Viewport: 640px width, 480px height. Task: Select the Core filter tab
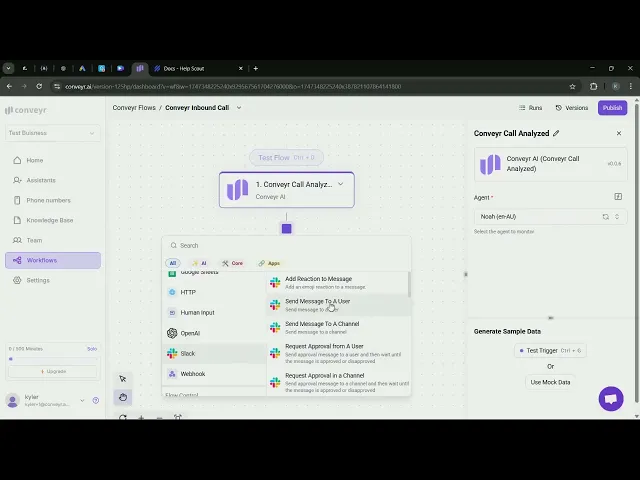point(232,263)
